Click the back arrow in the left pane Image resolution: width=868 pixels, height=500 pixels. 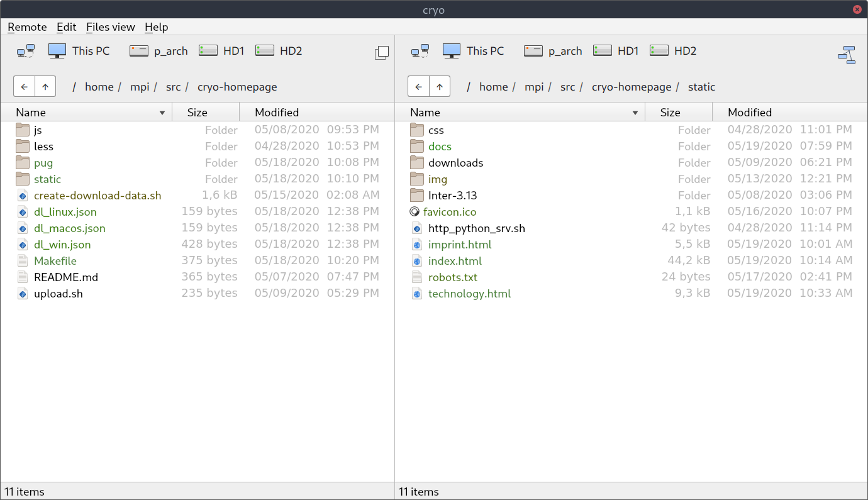24,86
